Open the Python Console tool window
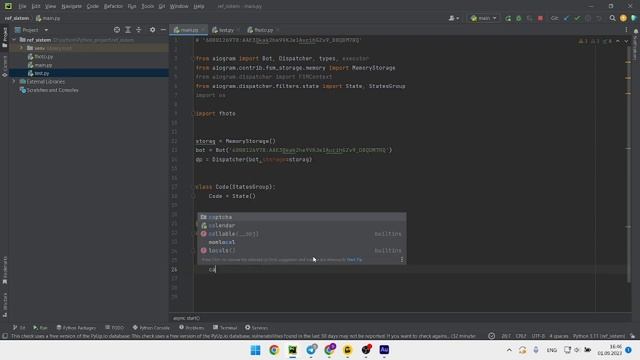 click(151, 327)
